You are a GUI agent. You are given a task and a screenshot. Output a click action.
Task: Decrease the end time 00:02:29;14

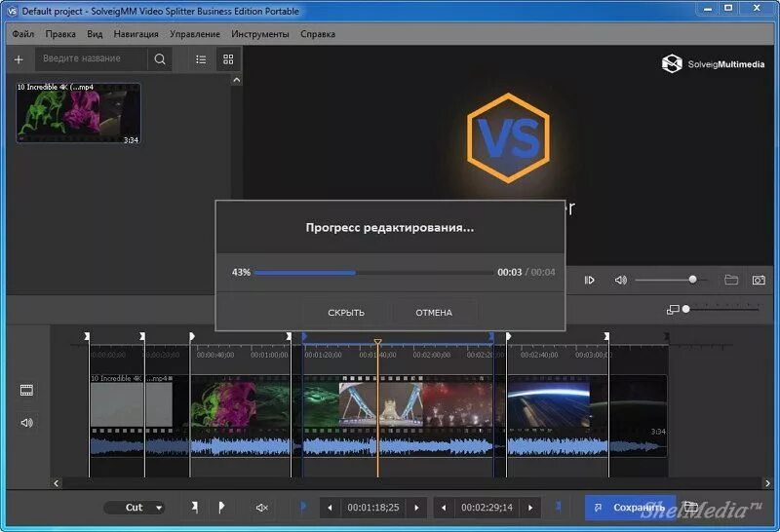[444, 508]
